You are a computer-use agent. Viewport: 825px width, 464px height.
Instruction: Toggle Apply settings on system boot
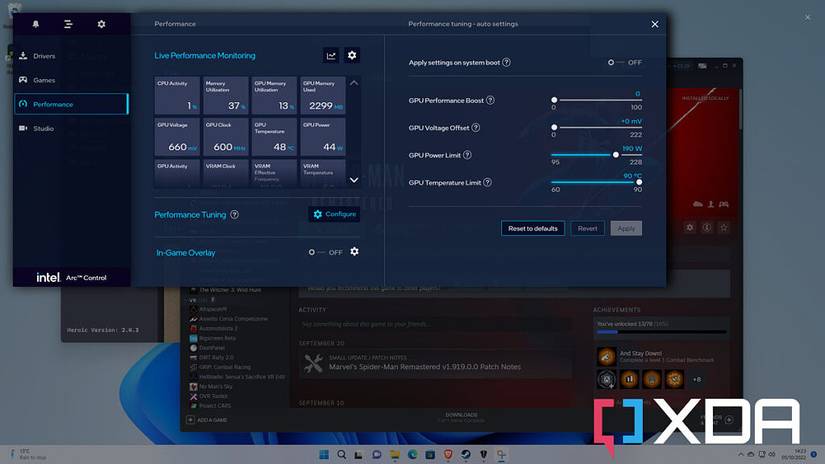click(x=613, y=62)
